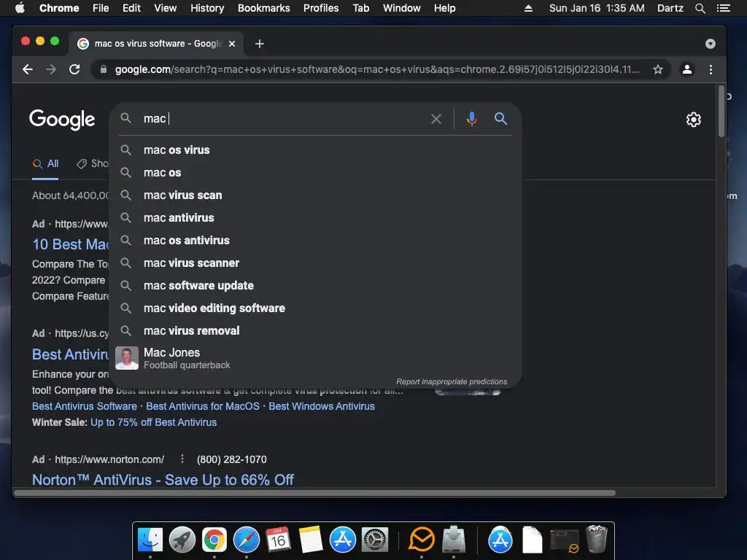The image size is (747, 560).
Task: Clear the search box with the X
Action: tap(436, 119)
